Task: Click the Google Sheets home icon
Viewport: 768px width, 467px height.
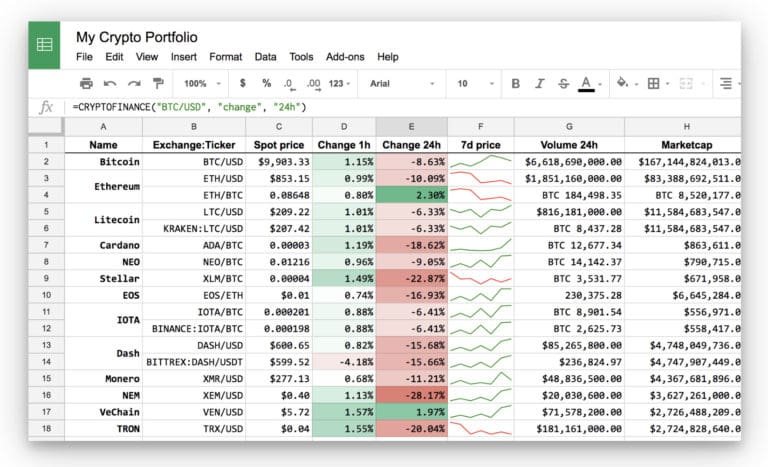Action: (46, 45)
